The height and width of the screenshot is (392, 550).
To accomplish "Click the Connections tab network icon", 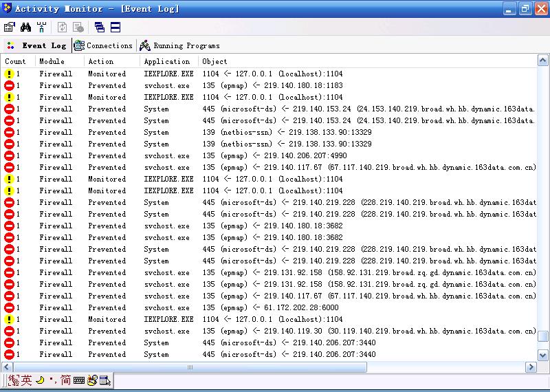I will pyautogui.click(x=79, y=45).
